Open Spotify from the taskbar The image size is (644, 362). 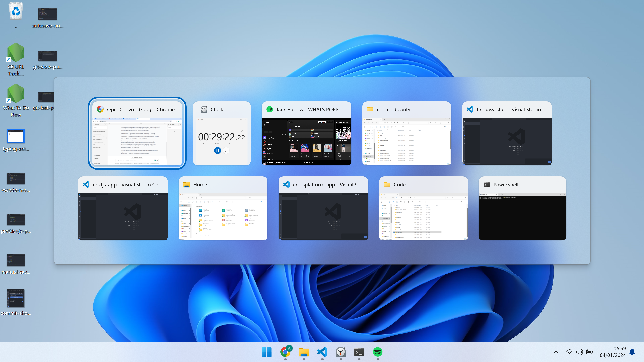(378, 352)
